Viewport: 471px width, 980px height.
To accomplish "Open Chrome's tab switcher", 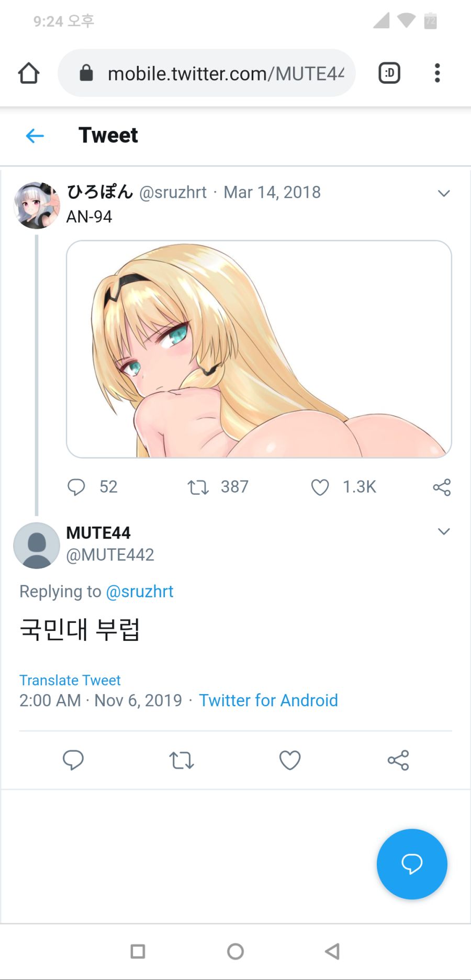I will coord(389,72).
